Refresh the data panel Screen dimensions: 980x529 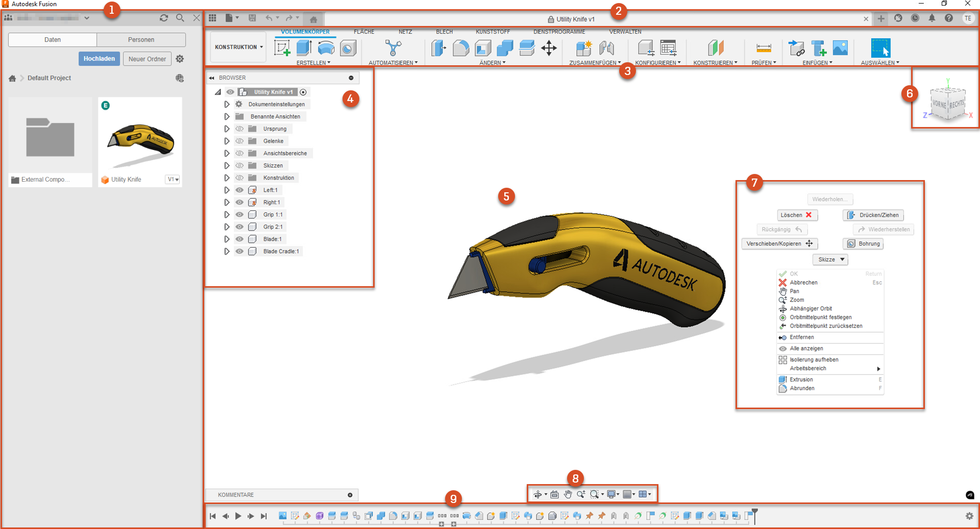coord(164,18)
